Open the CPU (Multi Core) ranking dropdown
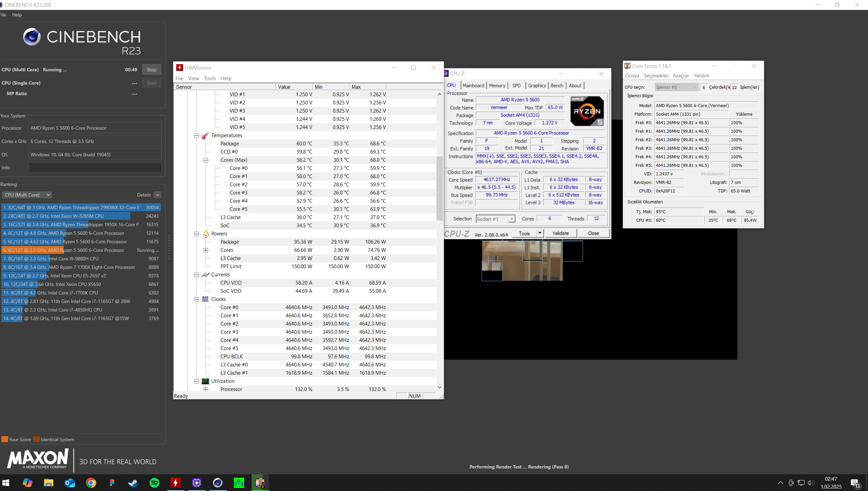The width and height of the screenshot is (868, 491). pos(27,195)
